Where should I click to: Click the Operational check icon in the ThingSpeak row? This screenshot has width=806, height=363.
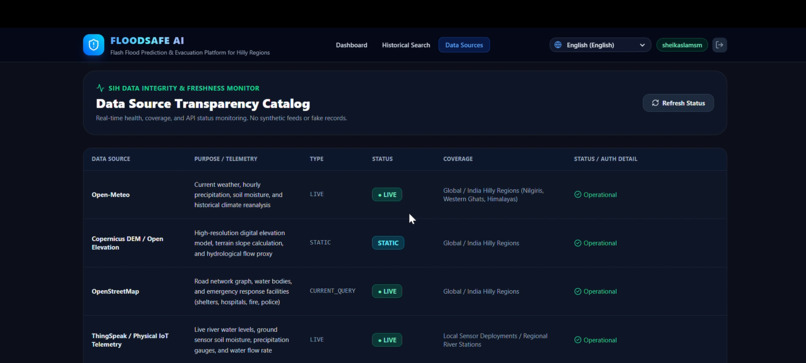[x=577, y=340]
